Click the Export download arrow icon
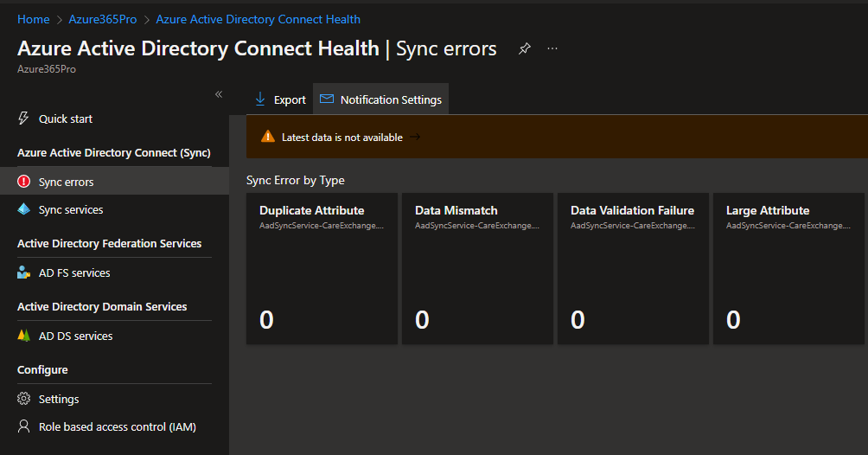Screen dimensions: 868x455 pyautogui.click(x=260, y=99)
